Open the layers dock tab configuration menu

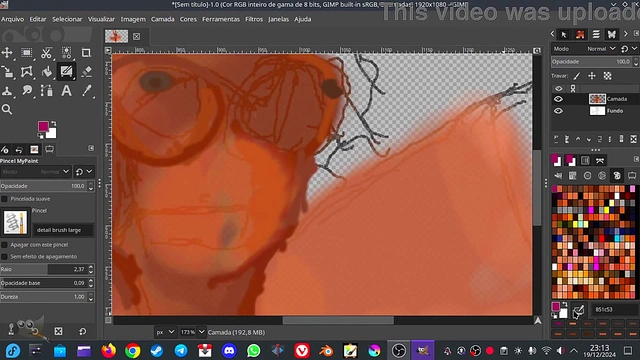tap(636, 33)
